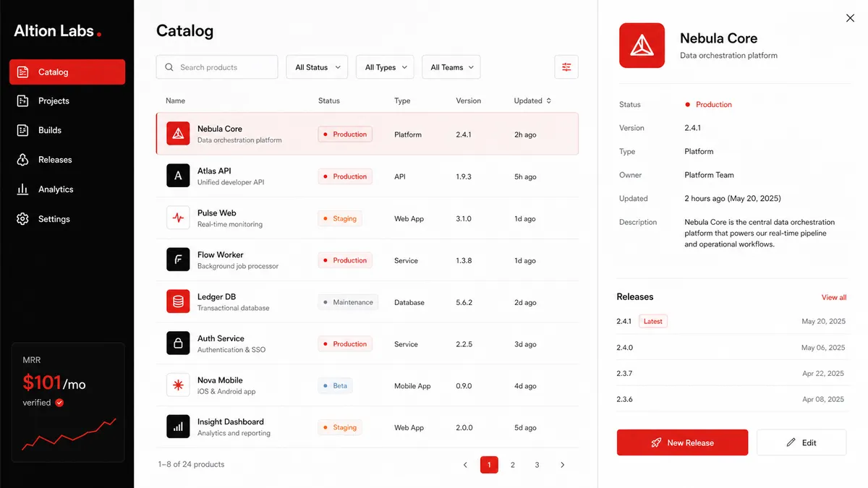868x488 pixels.
Task: Click the View all releases link
Action: pyautogui.click(x=834, y=297)
